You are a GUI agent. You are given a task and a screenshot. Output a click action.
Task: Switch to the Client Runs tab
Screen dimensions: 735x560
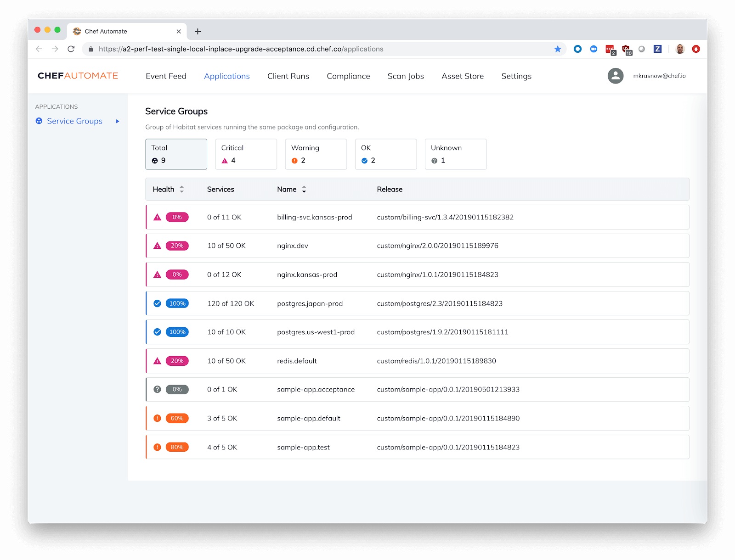(288, 76)
